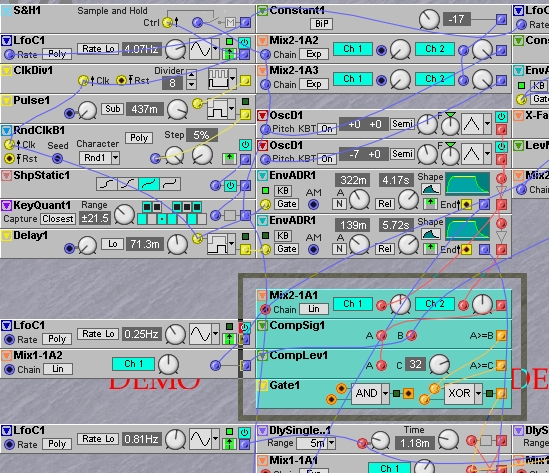Click the CompLev1 A>=C output connector
The height and width of the screenshot is (473, 549).
coord(501,366)
